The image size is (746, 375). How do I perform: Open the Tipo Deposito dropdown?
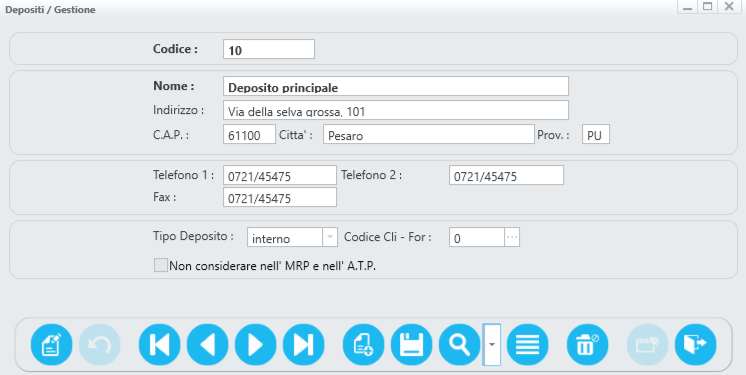tap(330, 237)
